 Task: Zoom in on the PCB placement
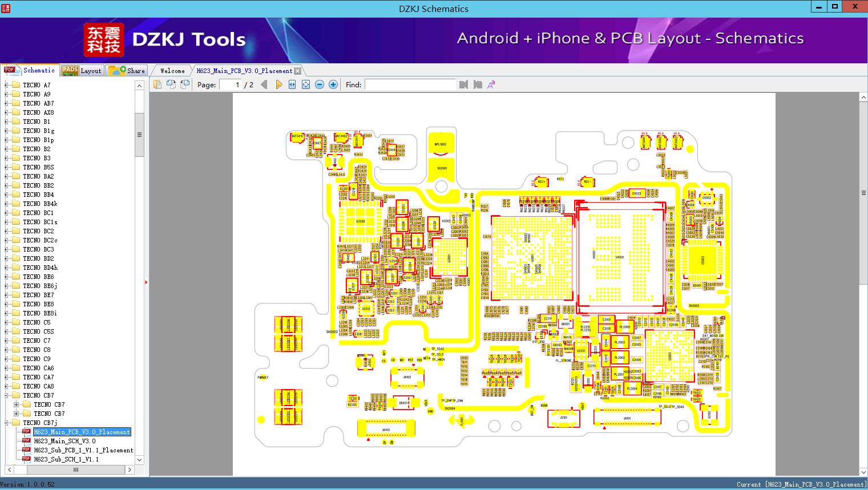[333, 84]
